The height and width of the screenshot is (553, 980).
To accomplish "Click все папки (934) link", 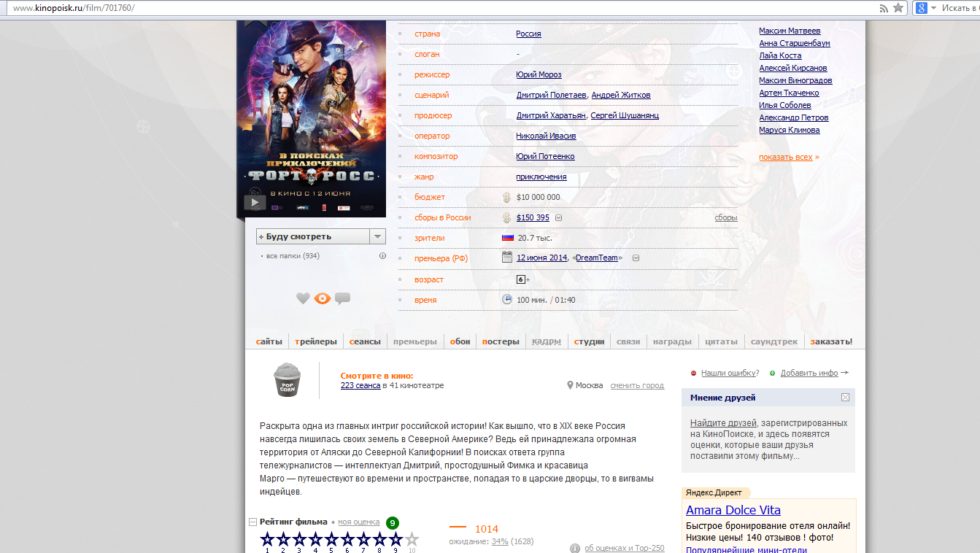I will (x=293, y=256).
